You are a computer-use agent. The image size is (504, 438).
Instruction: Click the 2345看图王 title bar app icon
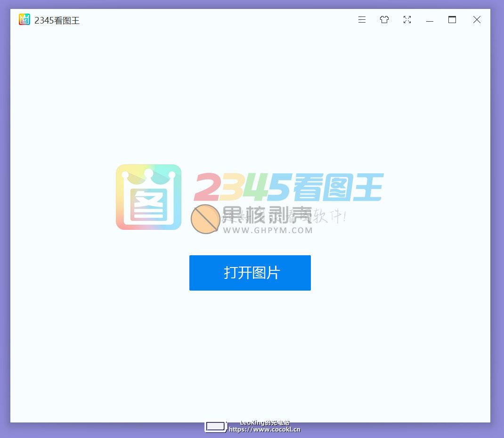[x=24, y=20]
